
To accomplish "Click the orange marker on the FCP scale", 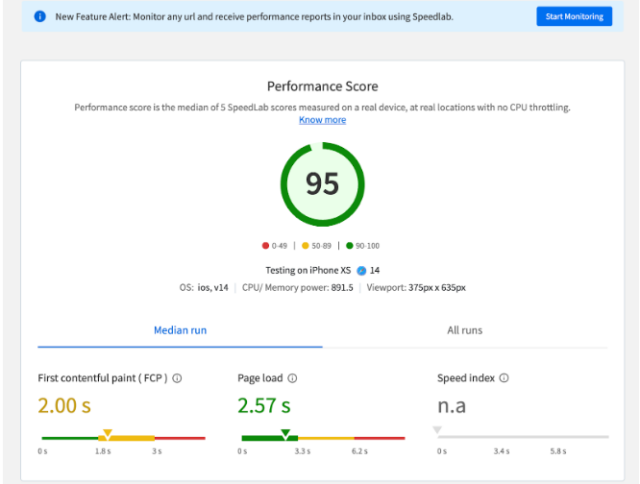I will pyautogui.click(x=107, y=433).
